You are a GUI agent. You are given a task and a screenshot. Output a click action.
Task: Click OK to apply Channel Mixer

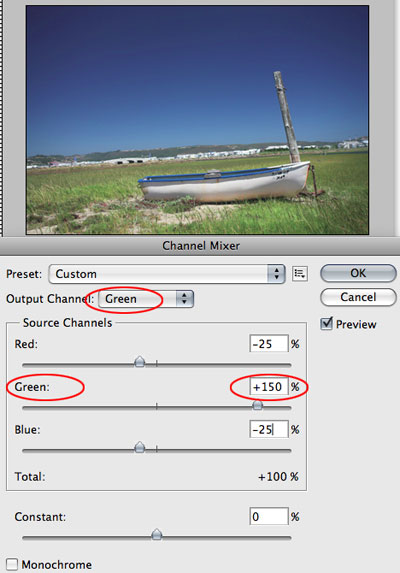pyautogui.click(x=358, y=273)
